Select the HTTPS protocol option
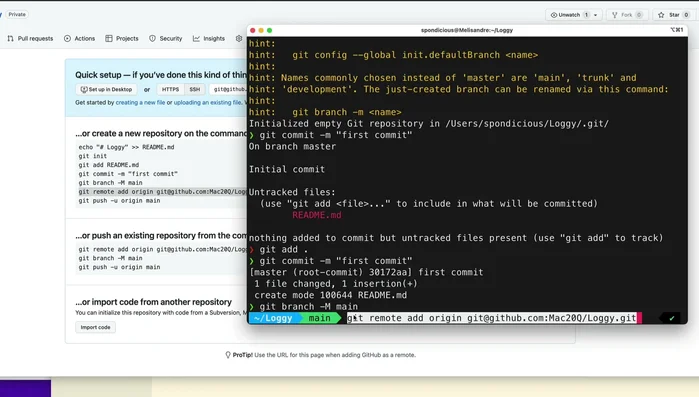This screenshot has width=699, height=397. 170,90
